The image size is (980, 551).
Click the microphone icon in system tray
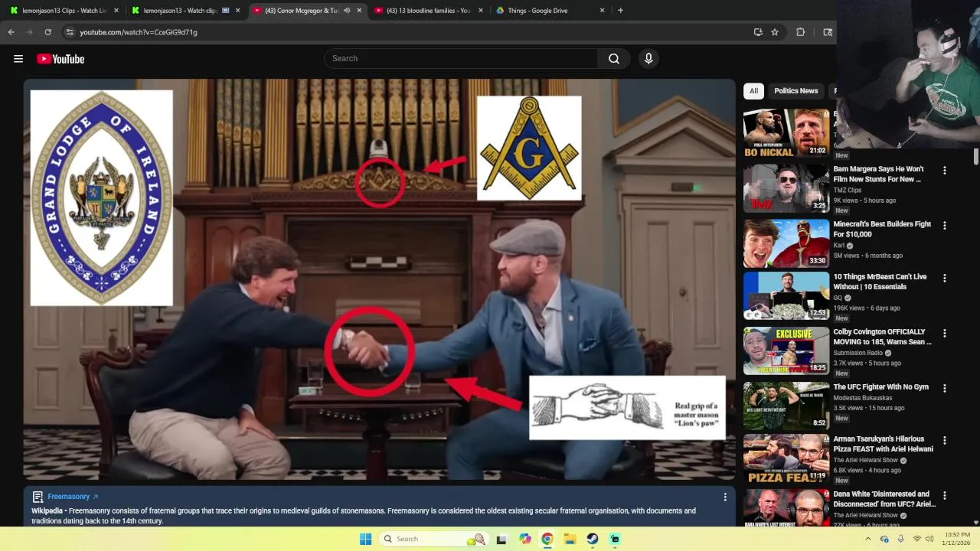pyautogui.click(x=900, y=539)
